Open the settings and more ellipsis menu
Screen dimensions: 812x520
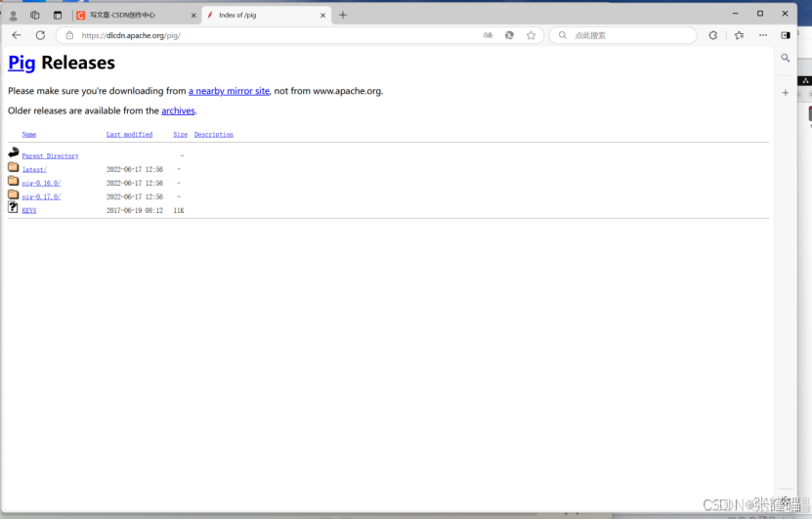(763, 35)
